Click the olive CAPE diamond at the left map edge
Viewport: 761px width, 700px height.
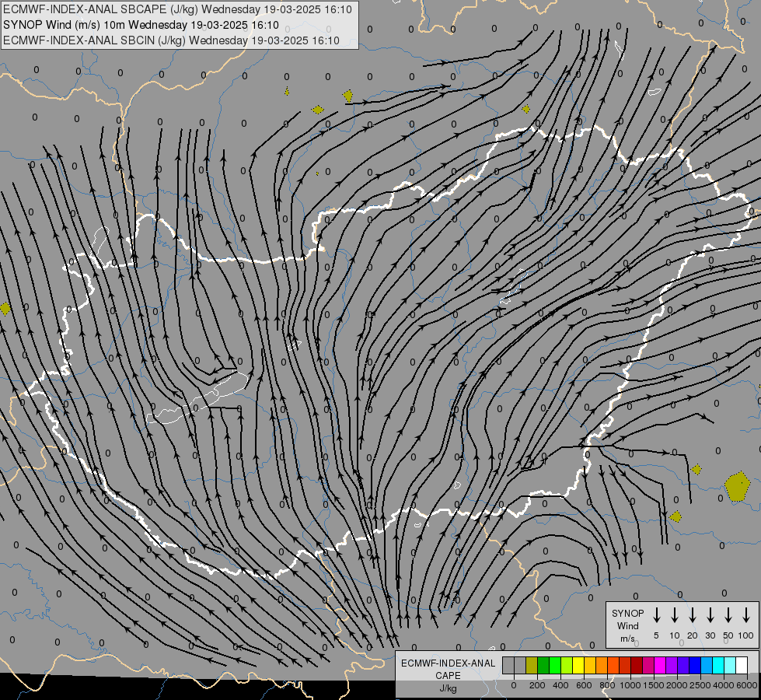(x=5, y=309)
